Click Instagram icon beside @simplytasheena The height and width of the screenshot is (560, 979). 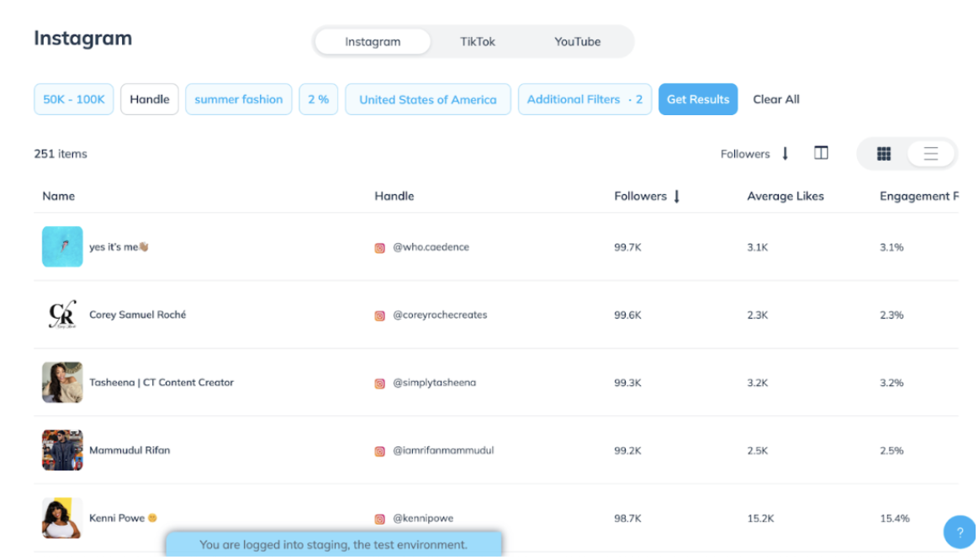[x=380, y=383]
